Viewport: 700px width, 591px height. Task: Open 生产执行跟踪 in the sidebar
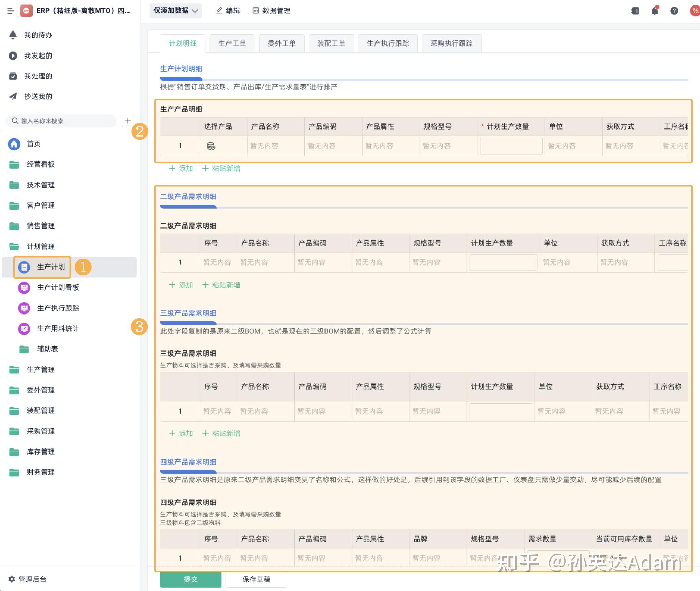point(58,308)
